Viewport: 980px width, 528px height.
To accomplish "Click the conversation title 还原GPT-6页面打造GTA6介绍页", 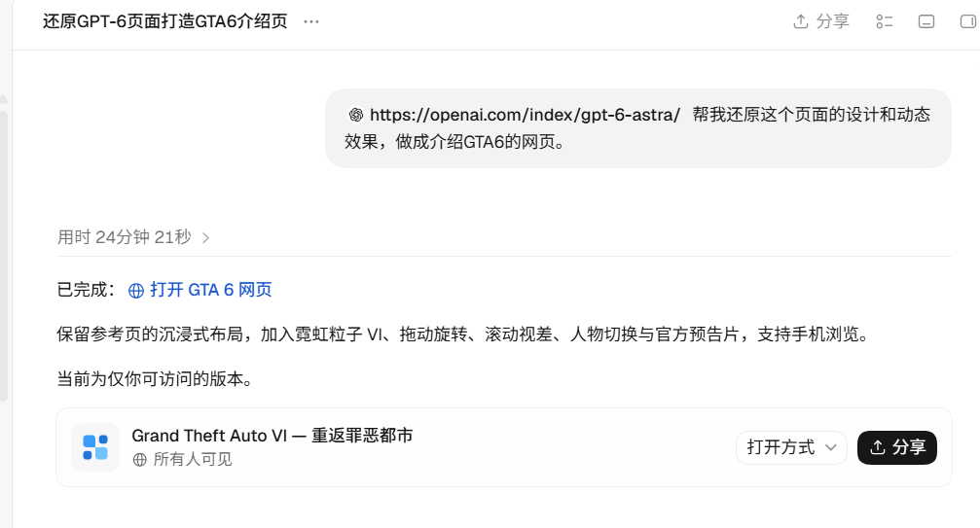I will tap(165, 21).
